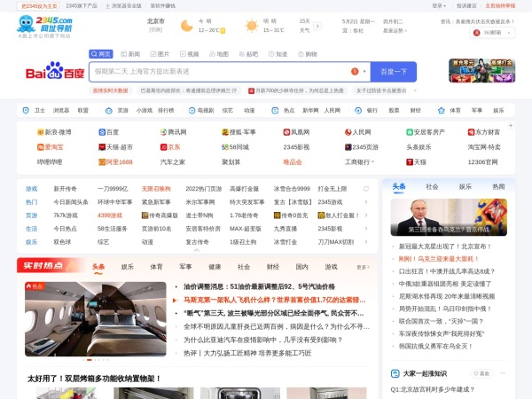
Task: Open the 登录 dropdown at top right
Action: coord(439,4)
